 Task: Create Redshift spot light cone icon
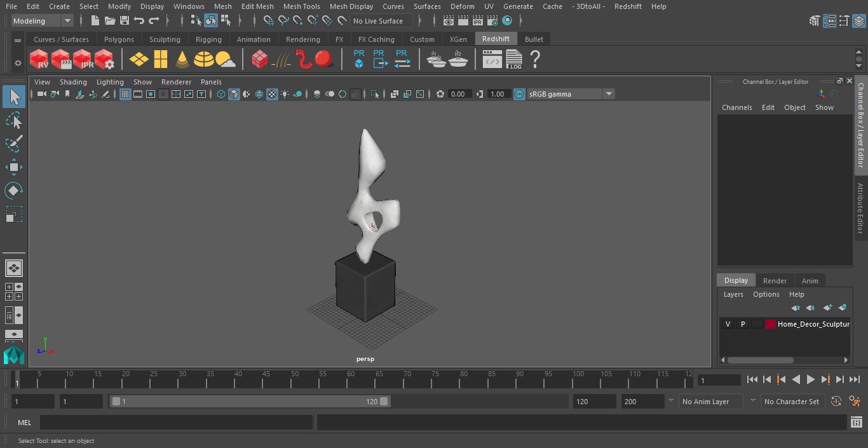(182, 60)
